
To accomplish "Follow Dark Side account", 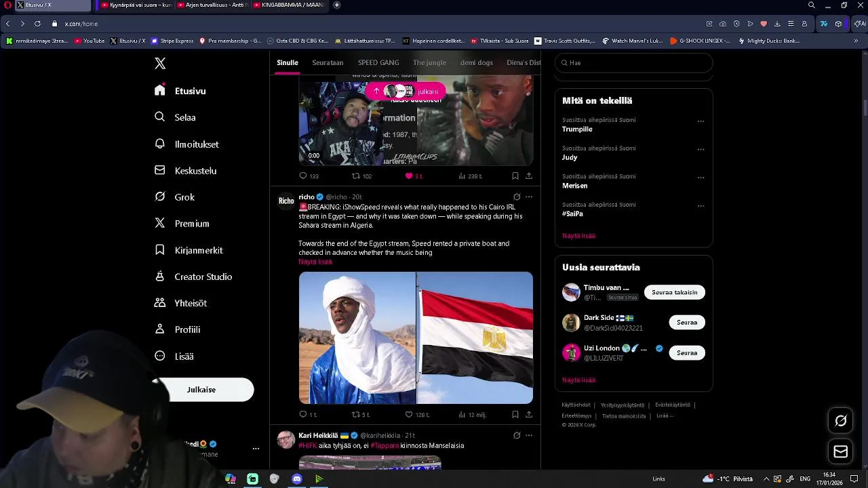I will [x=687, y=323].
